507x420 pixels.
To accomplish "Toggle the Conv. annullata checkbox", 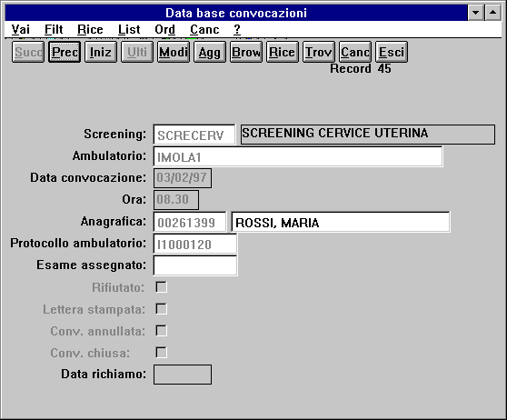I will pos(162,331).
